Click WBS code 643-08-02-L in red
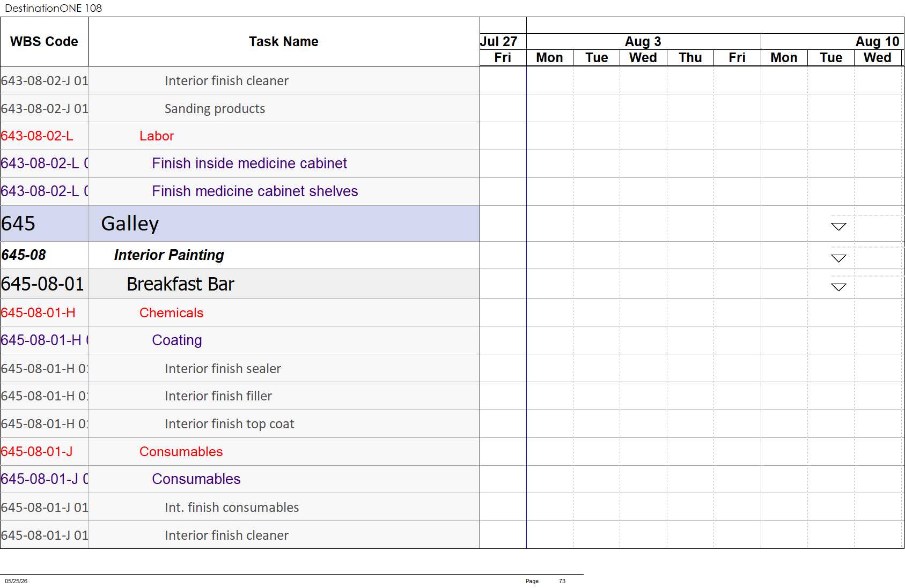905x588 pixels. point(37,136)
